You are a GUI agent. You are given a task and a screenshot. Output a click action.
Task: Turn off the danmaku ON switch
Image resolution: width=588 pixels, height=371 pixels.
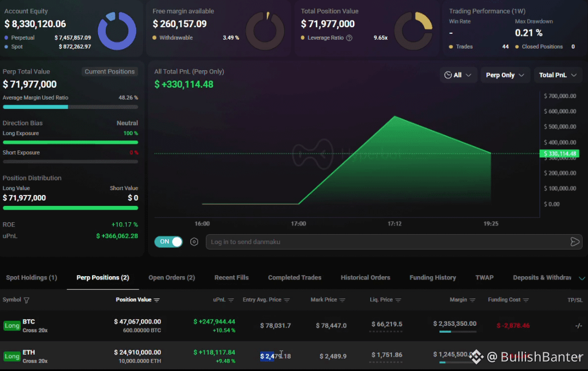[x=168, y=242]
